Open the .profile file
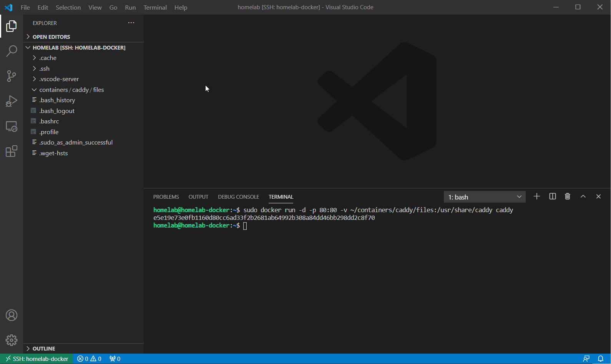 [x=83, y=132]
